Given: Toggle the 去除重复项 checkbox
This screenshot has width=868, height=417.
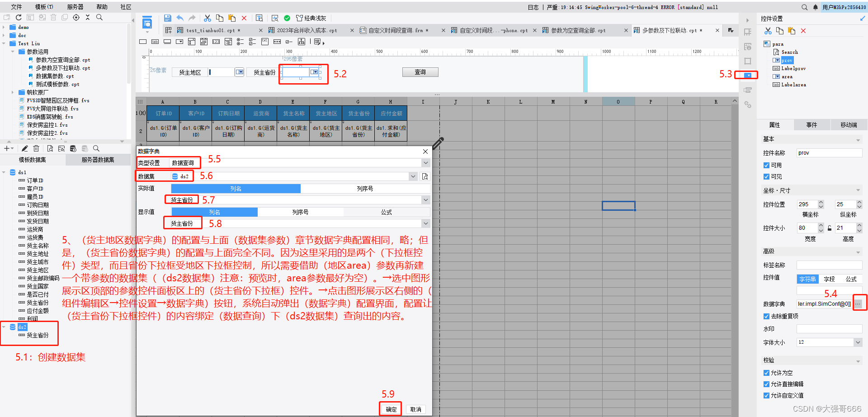Looking at the screenshot, I should pos(766,316).
